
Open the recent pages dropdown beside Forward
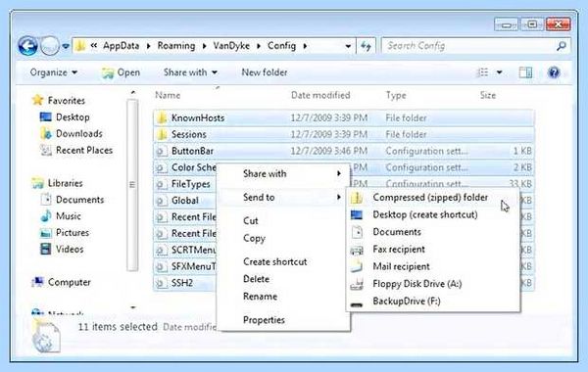click(x=66, y=46)
